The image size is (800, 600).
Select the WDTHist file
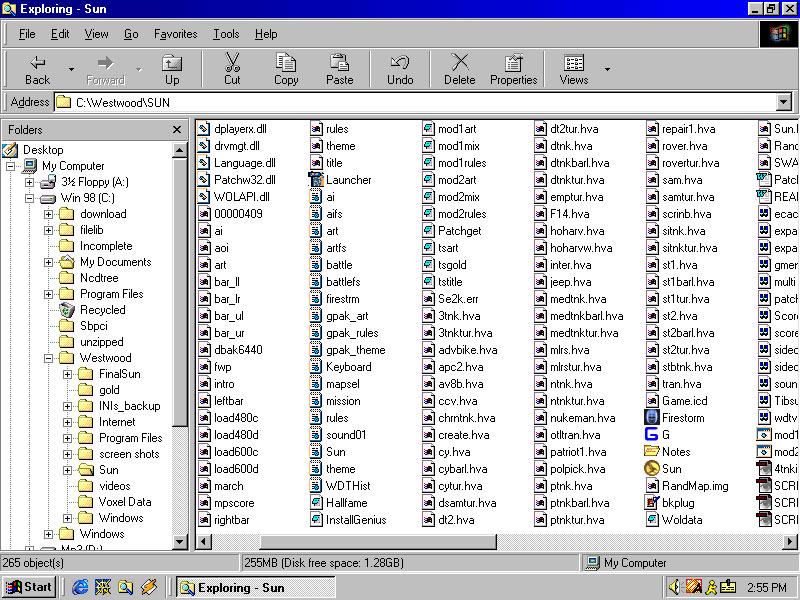(x=340, y=486)
